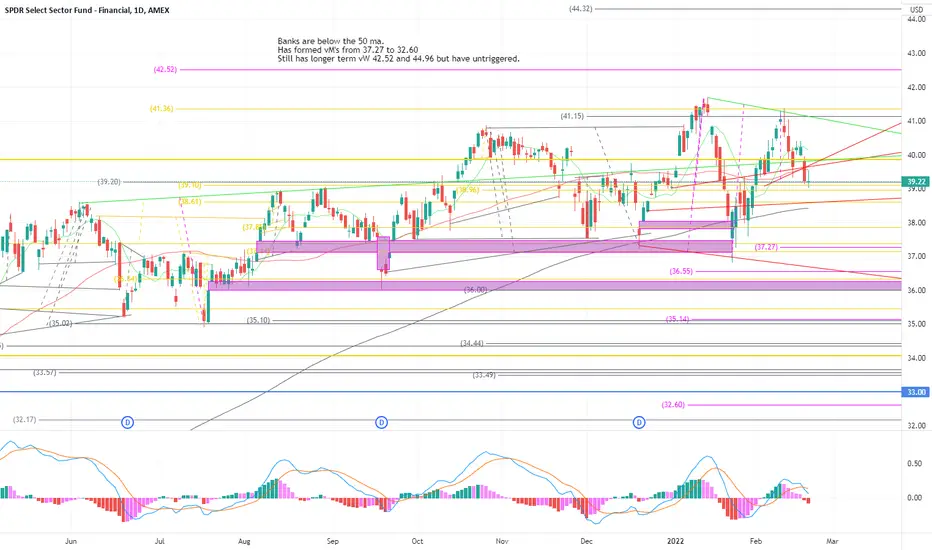Click the 2022 label on the time axis
Viewport: 932px width, 550px height.
click(675, 541)
